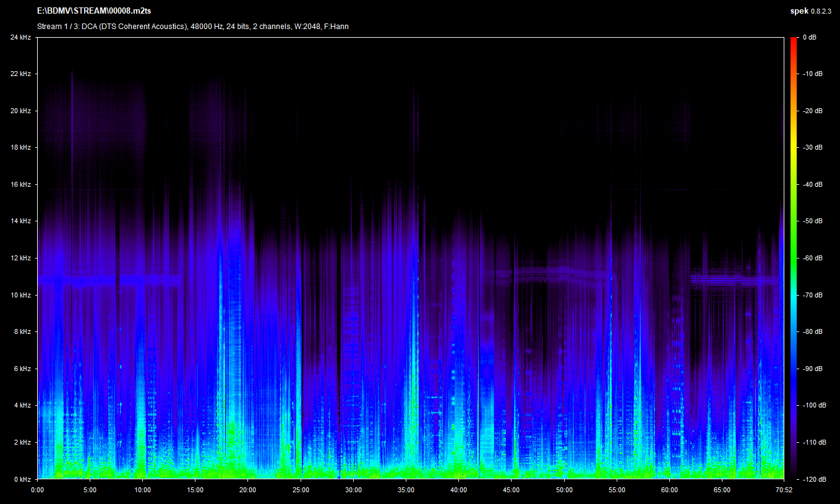This screenshot has height=504, width=840.
Task: Click the -30 dB color scale label
Action: [x=812, y=148]
